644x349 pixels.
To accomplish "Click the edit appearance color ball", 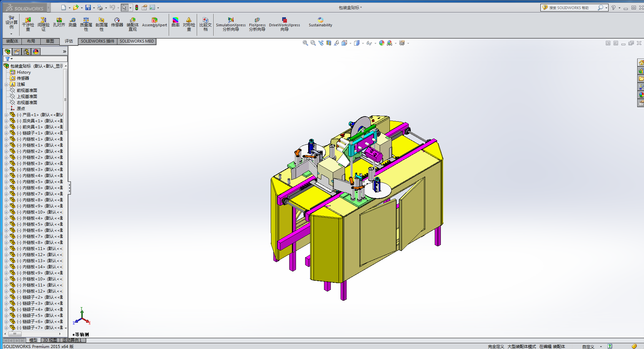I will coord(381,43).
